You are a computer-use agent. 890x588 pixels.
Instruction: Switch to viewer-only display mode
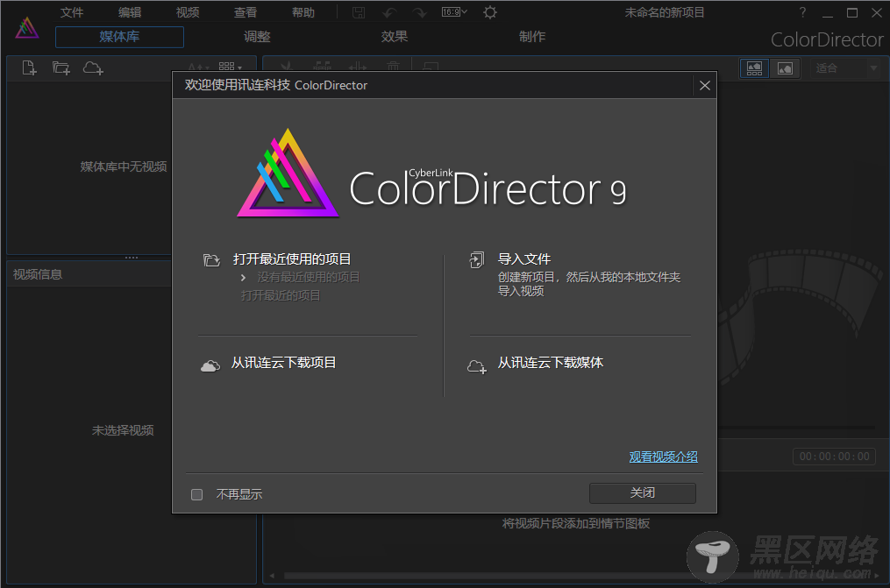[785, 68]
